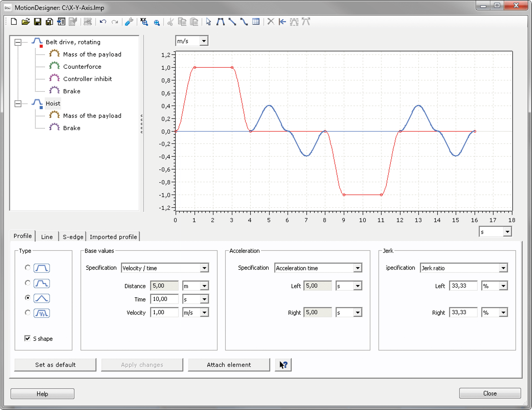Delete element with the X icon
This screenshot has width=532, height=410.
point(270,21)
